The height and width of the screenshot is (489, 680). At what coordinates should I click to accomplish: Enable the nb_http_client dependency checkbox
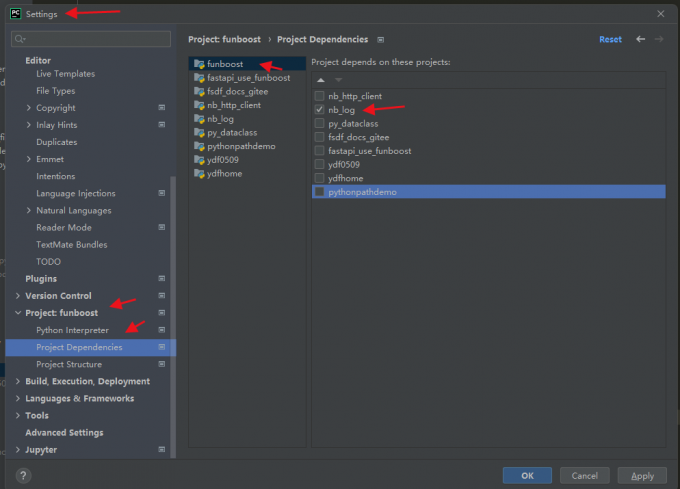pyautogui.click(x=320, y=96)
